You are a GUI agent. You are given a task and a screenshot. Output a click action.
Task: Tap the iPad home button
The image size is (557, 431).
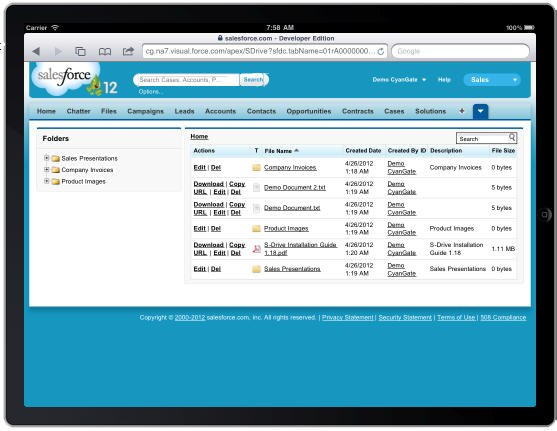[x=544, y=215]
